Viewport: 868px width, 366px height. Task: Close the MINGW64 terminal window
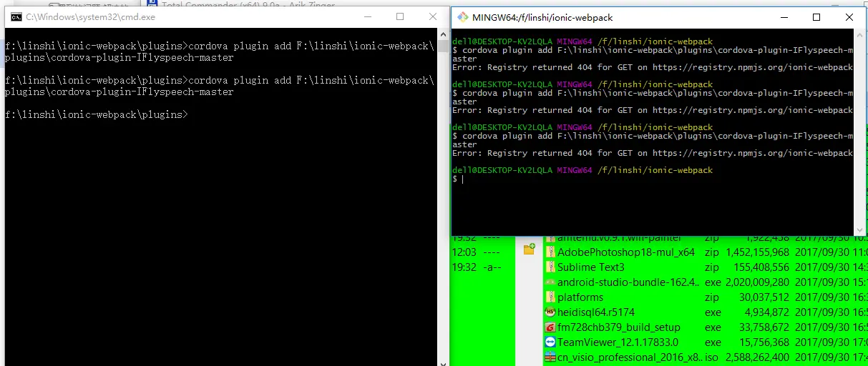pyautogui.click(x=849, y=17)
